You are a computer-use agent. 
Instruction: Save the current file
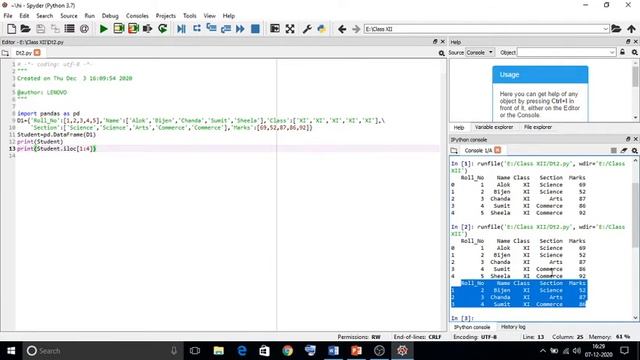click(40, 29)
